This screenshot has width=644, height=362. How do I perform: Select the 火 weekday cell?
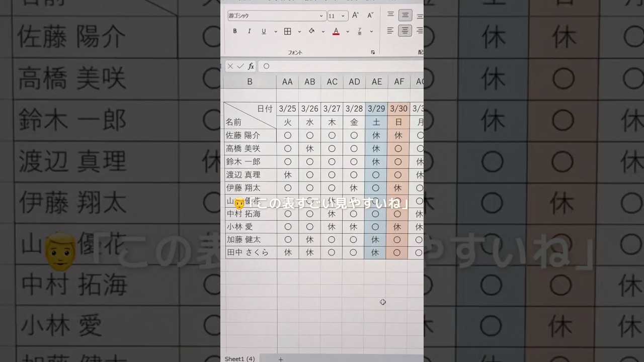tap(287, 122)
